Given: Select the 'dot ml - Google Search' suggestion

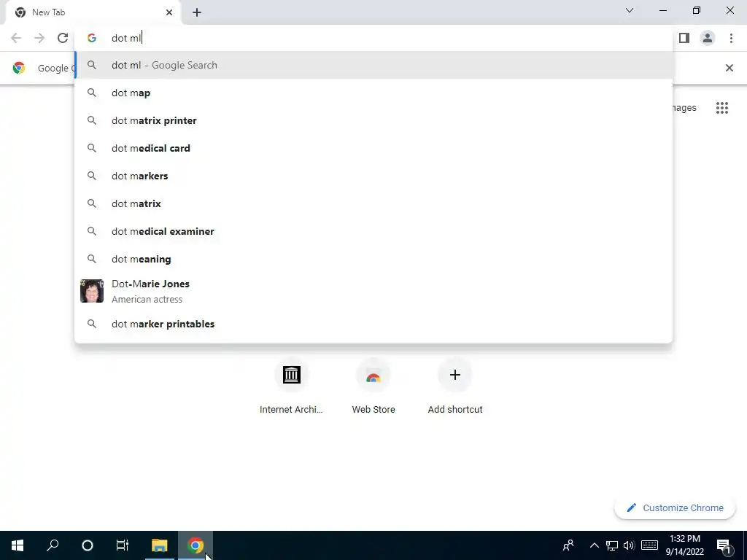Looking at the screenshot, I should pos(374,65).
